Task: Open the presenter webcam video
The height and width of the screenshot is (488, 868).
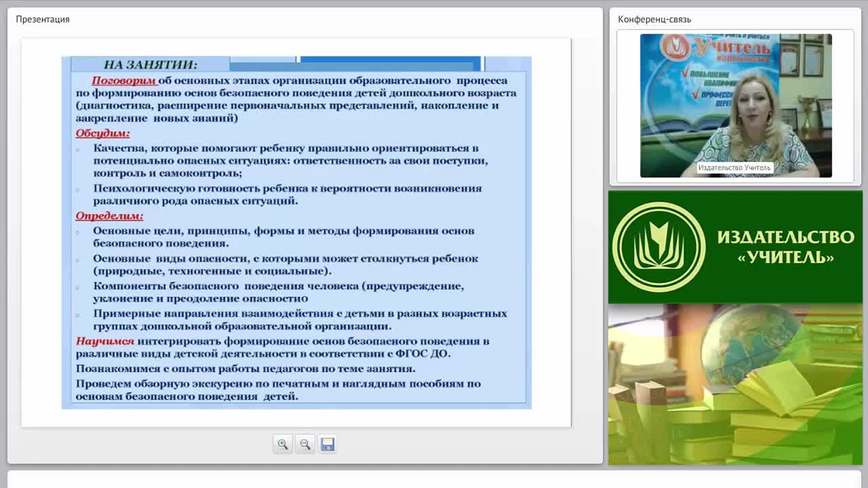Action: coord(736,106)
